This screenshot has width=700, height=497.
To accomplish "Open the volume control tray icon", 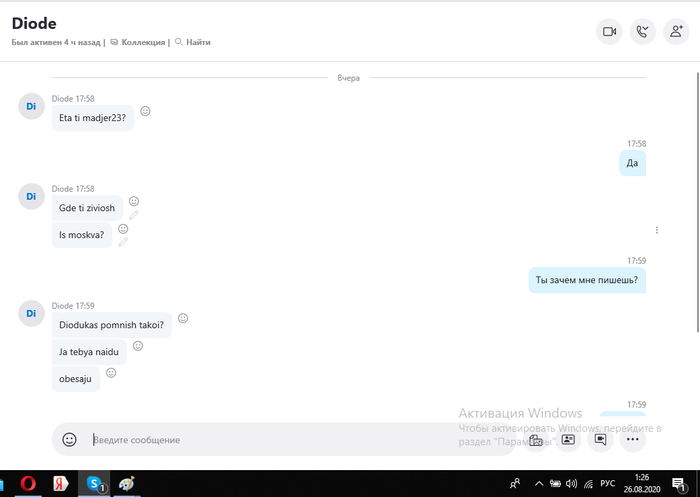I will coord(571,484).
